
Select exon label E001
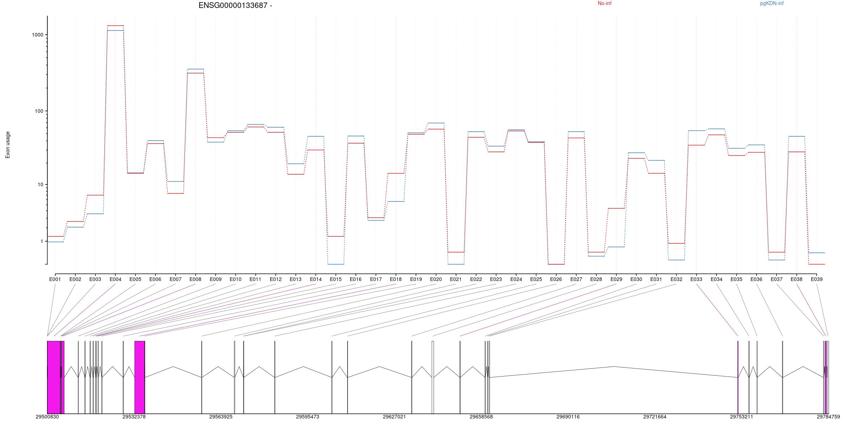55,279
